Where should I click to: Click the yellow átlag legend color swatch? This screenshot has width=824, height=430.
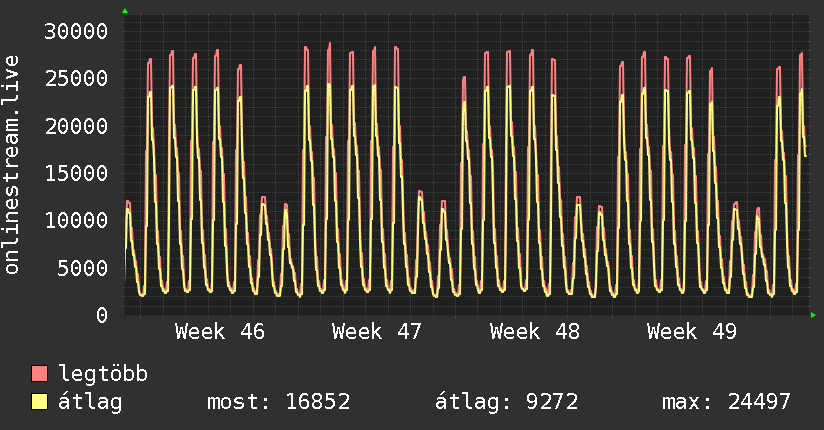tap(40, 403)
